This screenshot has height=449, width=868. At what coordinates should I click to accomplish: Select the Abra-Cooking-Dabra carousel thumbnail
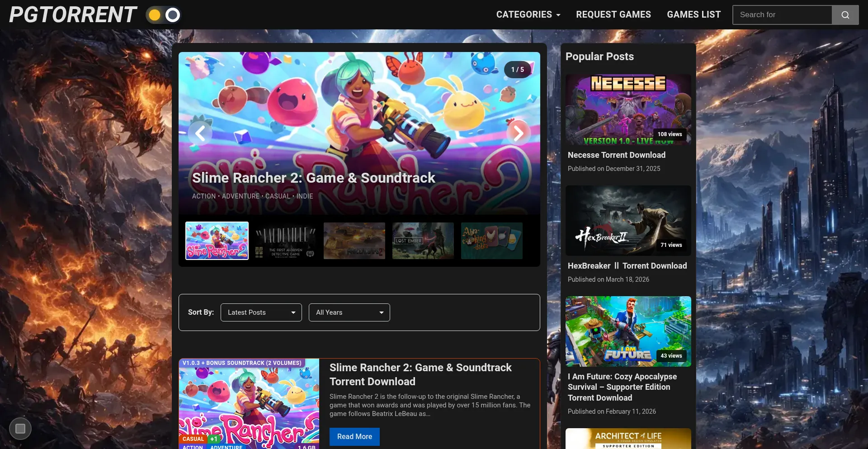(492, 241)
